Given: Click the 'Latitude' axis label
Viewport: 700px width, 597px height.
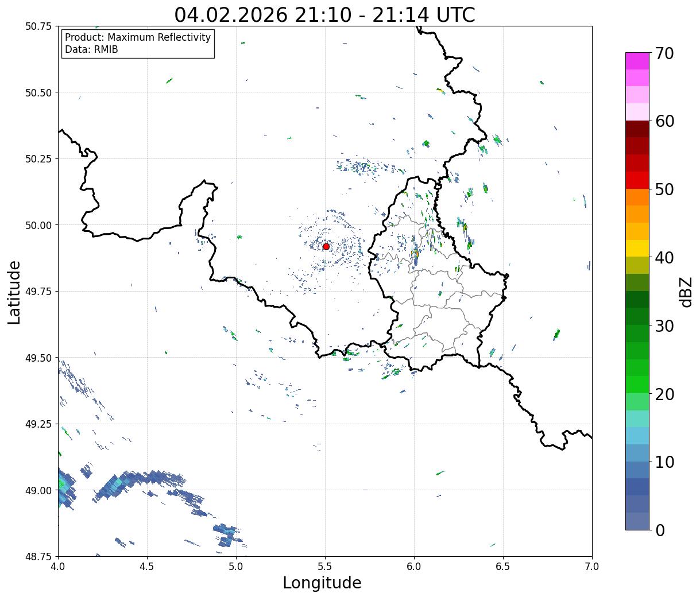Looking at the screenshot, I should (x=14, y=292).
